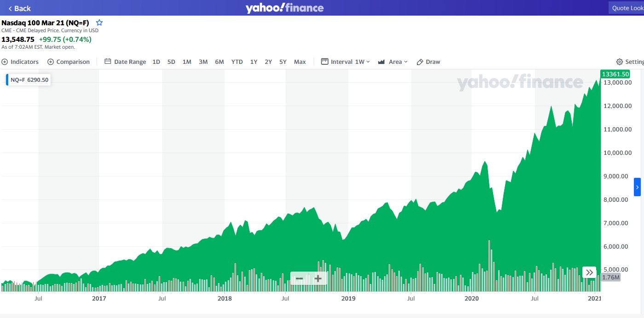
Task: Zoom out with the minus button
Action: pos(299,278)
